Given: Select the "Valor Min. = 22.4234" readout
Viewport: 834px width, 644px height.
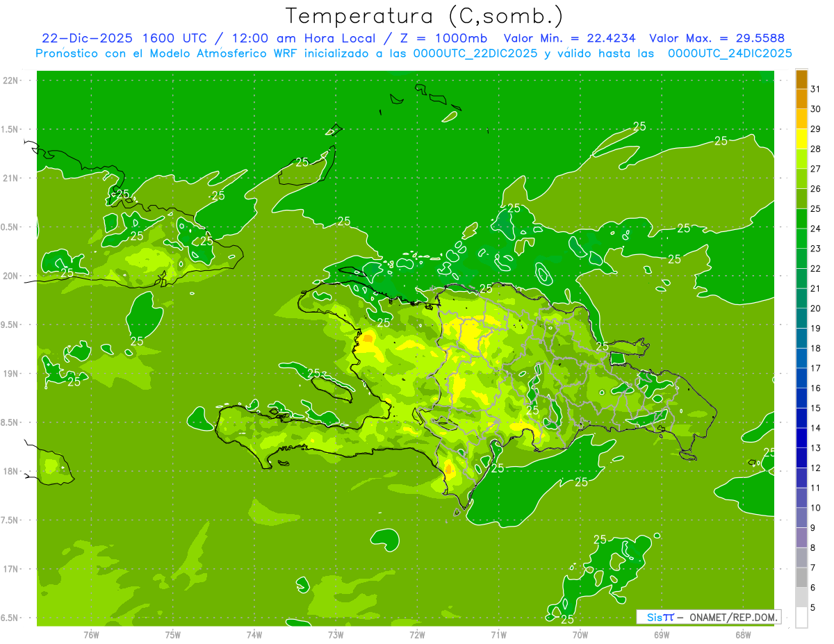Looking at the screenshot, I should tap(570, 38).
